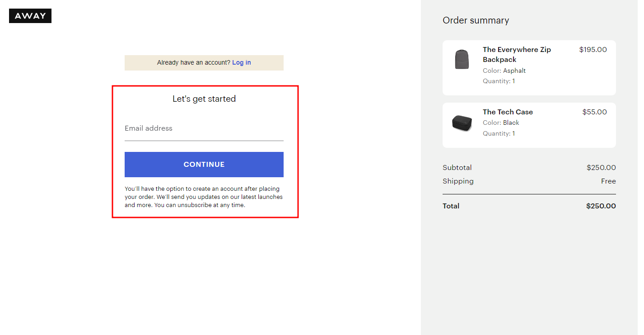Click the AWAY logo
This screenshot has width=644, height=335.
(x=30, y=15)
